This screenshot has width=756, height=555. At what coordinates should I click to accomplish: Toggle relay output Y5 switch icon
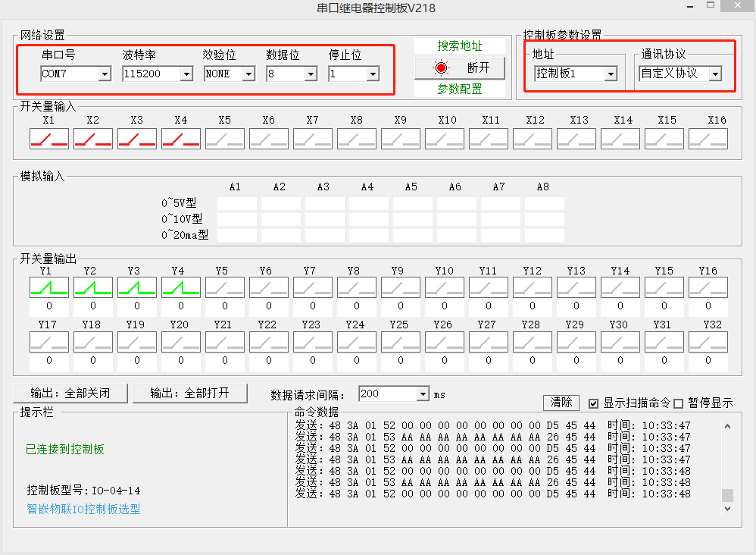pyautogui.click(x=225, y=287)
